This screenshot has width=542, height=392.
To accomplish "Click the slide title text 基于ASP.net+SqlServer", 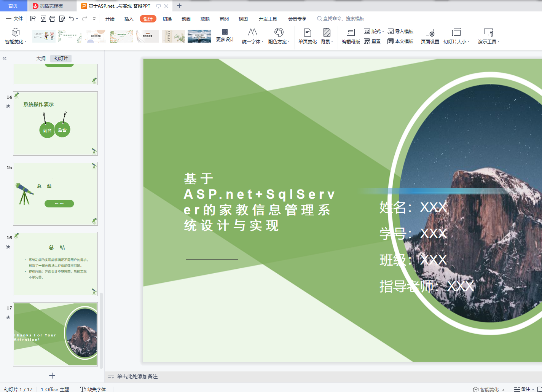I will pyautogui.click(x=260, y=202).
